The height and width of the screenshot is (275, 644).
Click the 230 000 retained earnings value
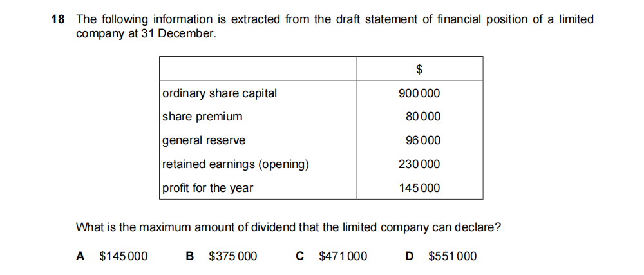419,164
